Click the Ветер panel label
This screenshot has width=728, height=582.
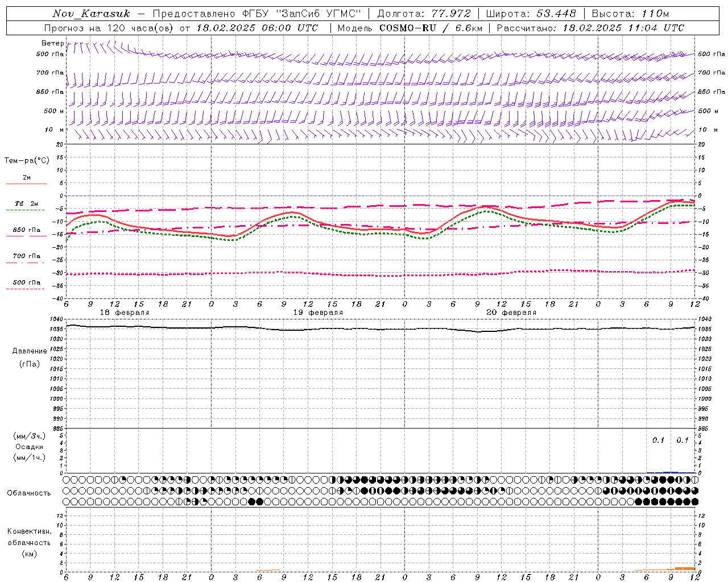click(x=53, y=43)
